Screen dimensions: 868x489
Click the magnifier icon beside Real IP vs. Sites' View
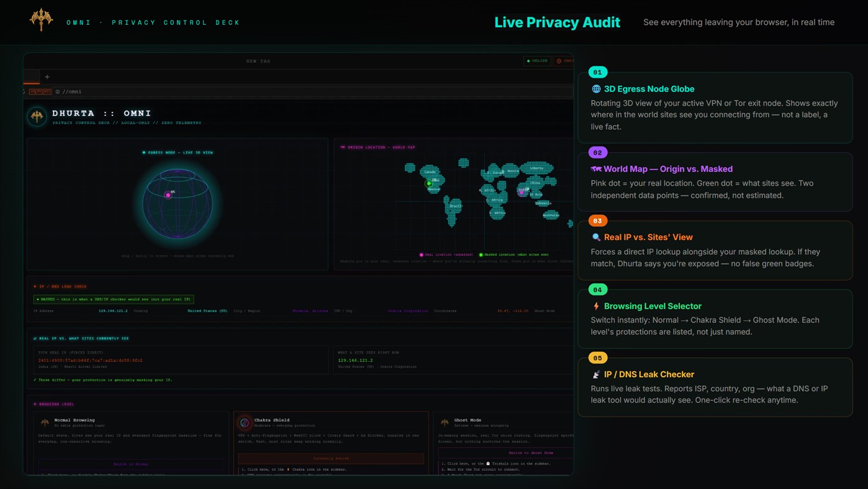point(596,237)
